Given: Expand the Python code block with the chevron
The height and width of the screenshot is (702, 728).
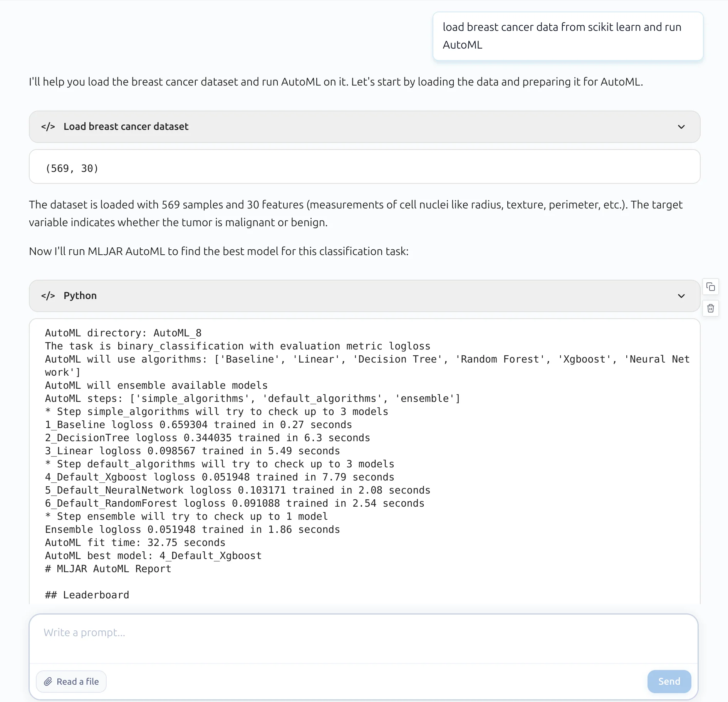Looking at the screenshot, I should pos(681,296).
